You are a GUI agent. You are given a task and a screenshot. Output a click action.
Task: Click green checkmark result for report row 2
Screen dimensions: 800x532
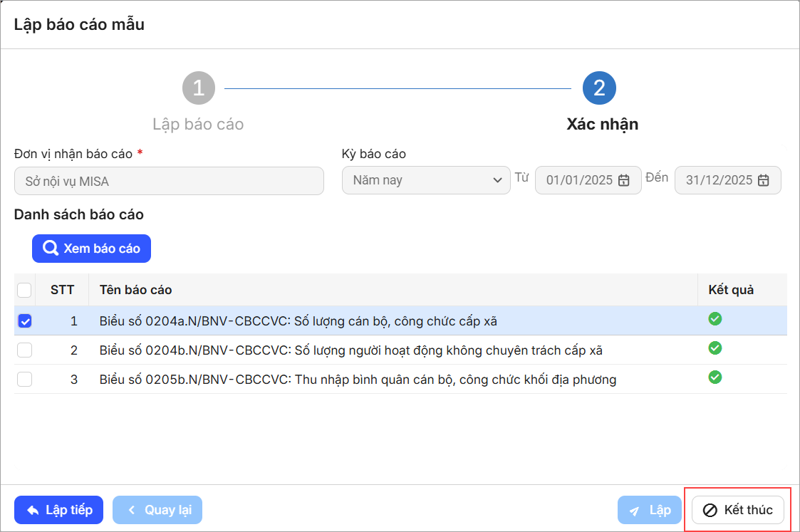point(715,348)
